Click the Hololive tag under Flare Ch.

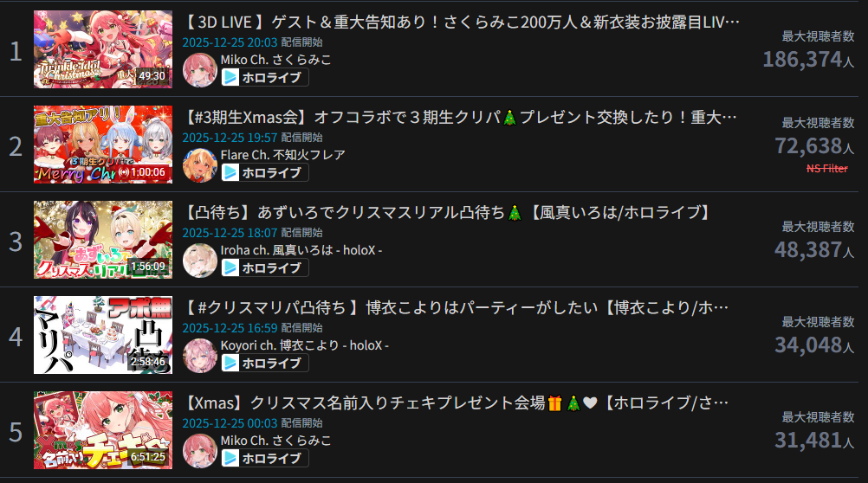coord(264,172)
